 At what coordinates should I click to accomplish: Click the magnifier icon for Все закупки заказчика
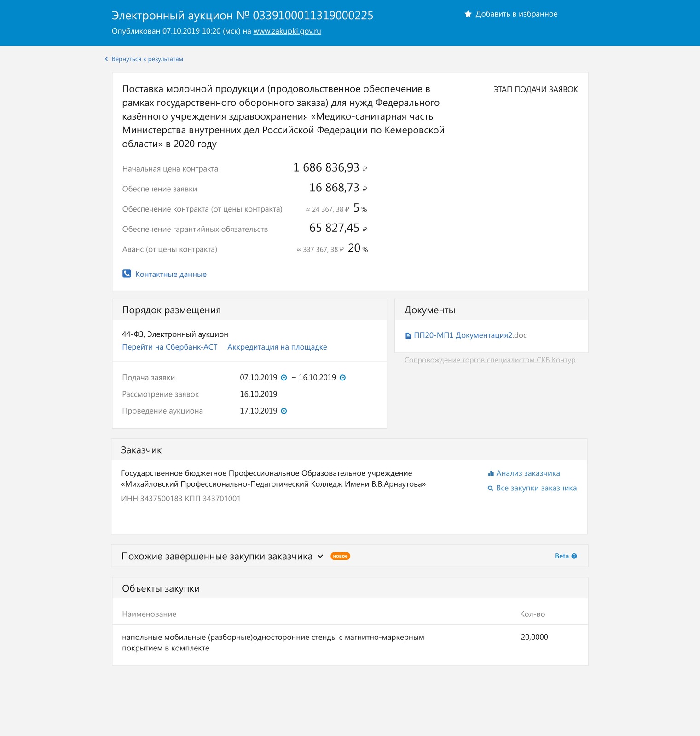pyautogui.click(x=491, y=489)
